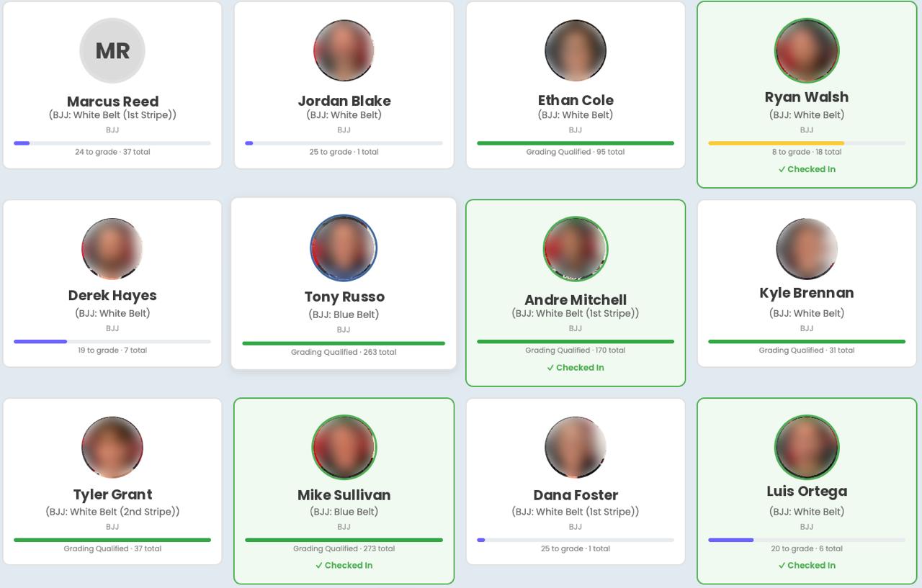This screenshot has width=922, height=588.
Task: Toggle Andre Mitchell's Checked In indicator
Action: click(x=576, y=367)
